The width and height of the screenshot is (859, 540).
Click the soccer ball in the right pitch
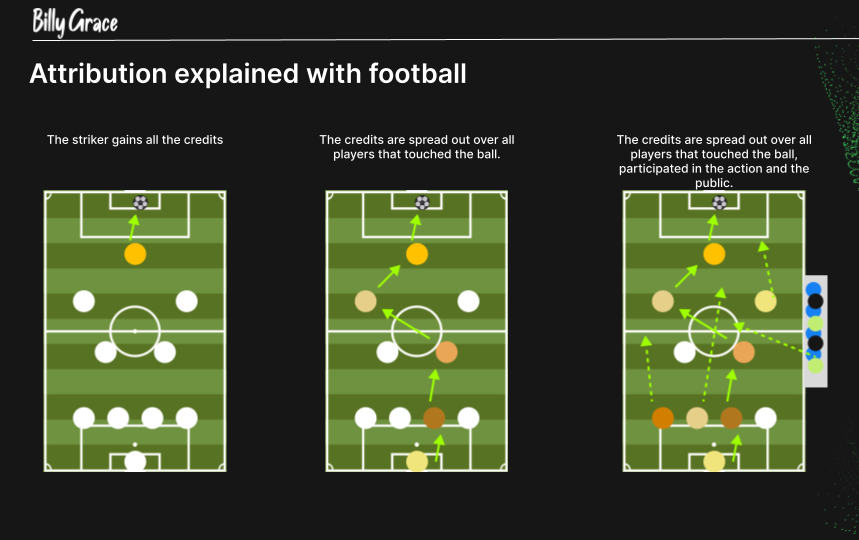point(719,202)
